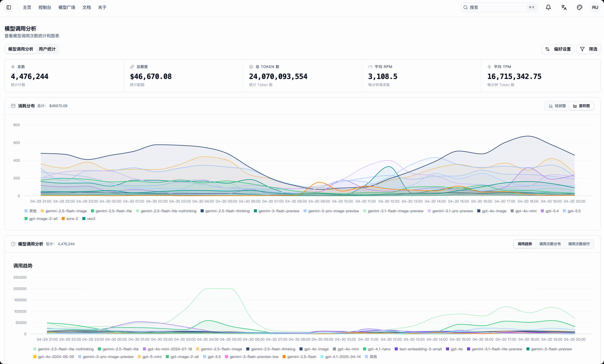Image resolution: width=604 pixels, height=364 pixels.
Task: Switch to the 调用次数分布 tab
Action: (550, 244)
